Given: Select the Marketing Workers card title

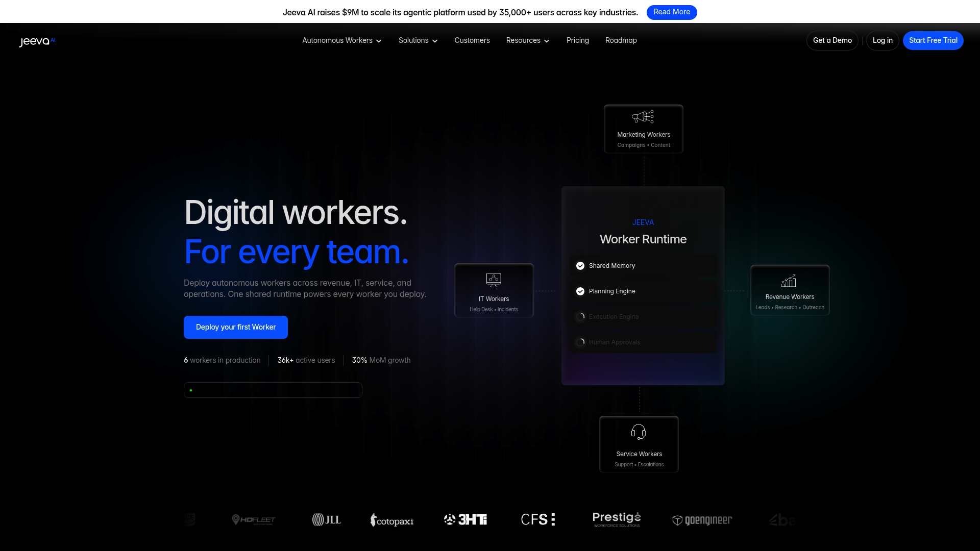Looking at the screenshot, I should coord(644,135).
